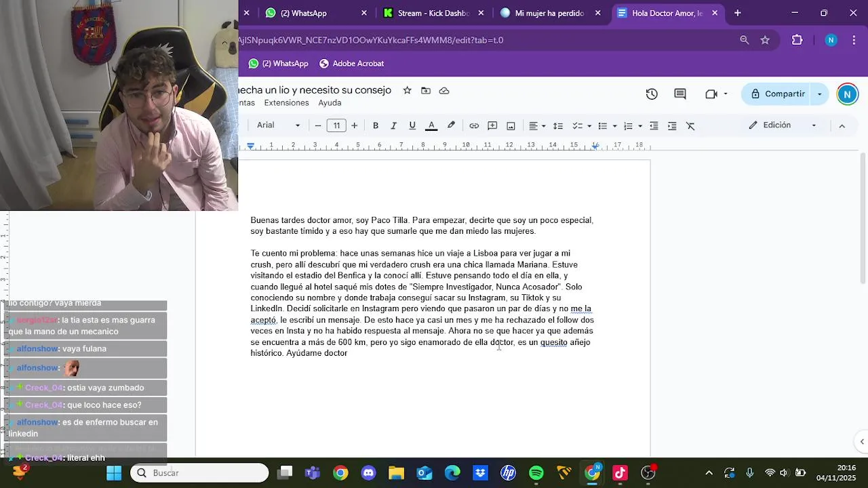The width and height of the screenshot is (868, 488).
Task: Increase the font size
Action: (354, 125)
